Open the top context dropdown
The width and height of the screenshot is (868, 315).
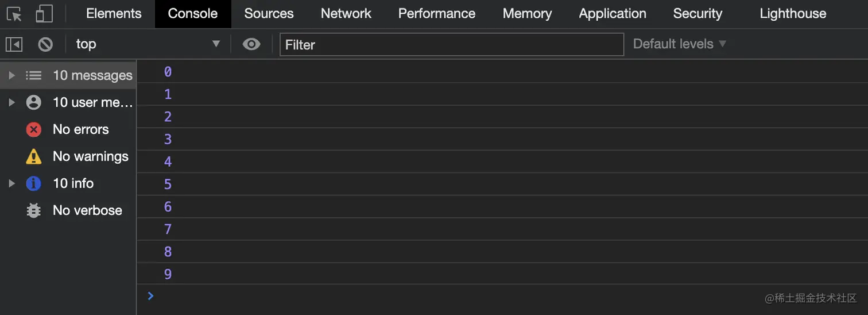click(x=148, y=44)
